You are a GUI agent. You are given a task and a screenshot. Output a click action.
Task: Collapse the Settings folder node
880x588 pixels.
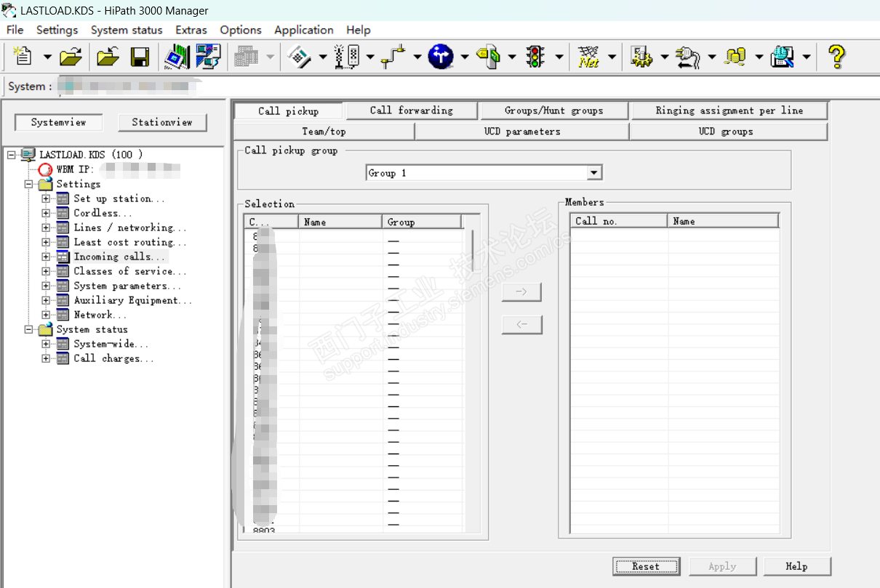pyautogui.click(x=28, y=184)
